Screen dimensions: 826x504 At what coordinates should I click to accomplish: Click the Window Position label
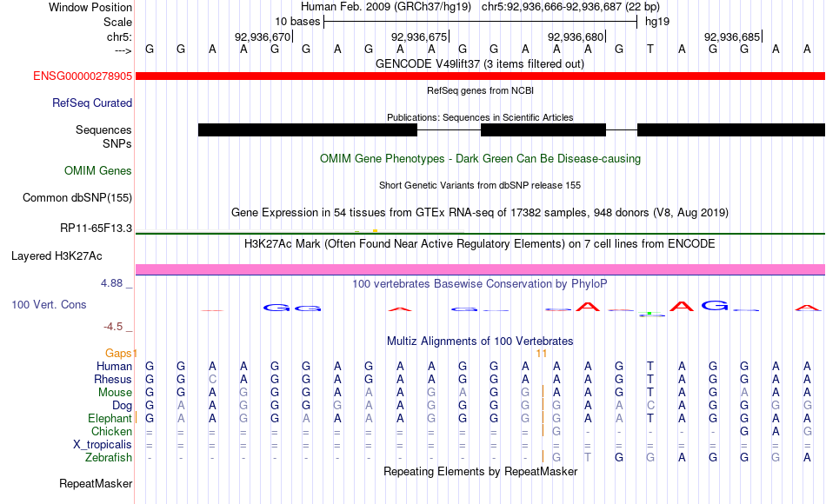click(x=90, y=7)
